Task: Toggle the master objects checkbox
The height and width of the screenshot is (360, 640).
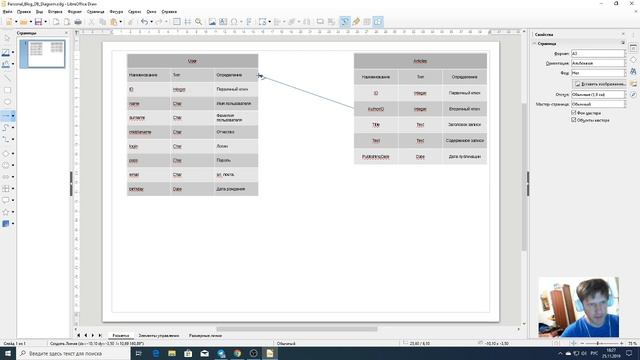Action: 573,120
